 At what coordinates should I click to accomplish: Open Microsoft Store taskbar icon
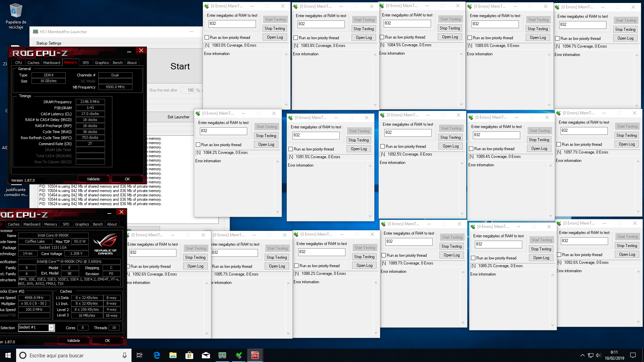click(x=190, y=355)
